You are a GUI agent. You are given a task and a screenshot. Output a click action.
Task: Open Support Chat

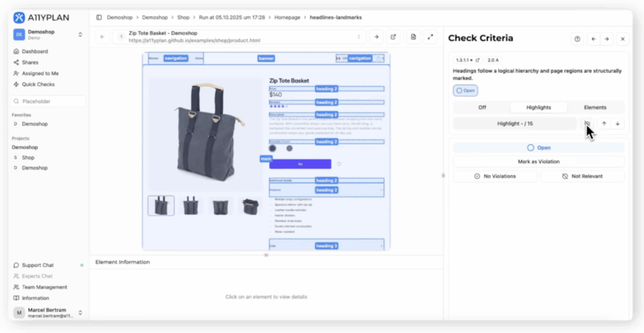tap(38, 265)
